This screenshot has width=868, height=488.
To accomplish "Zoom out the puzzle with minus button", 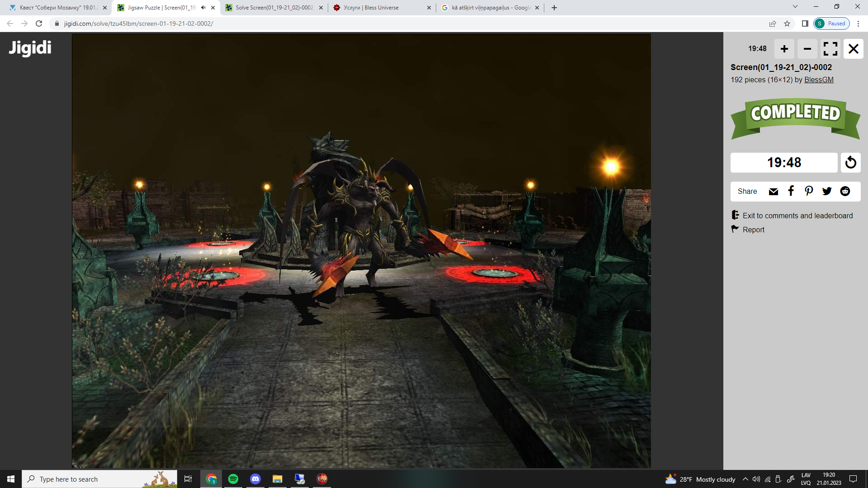I will (x=807, y=49).
